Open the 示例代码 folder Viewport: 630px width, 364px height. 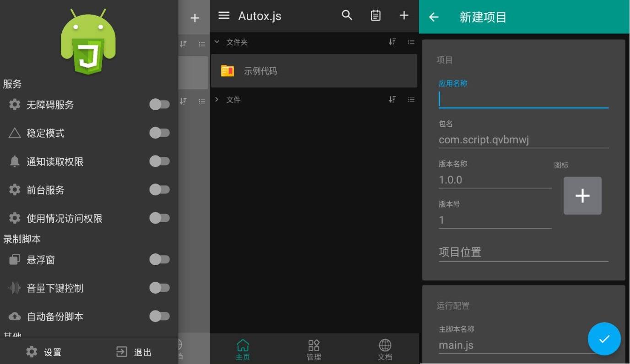pos(314,71)
